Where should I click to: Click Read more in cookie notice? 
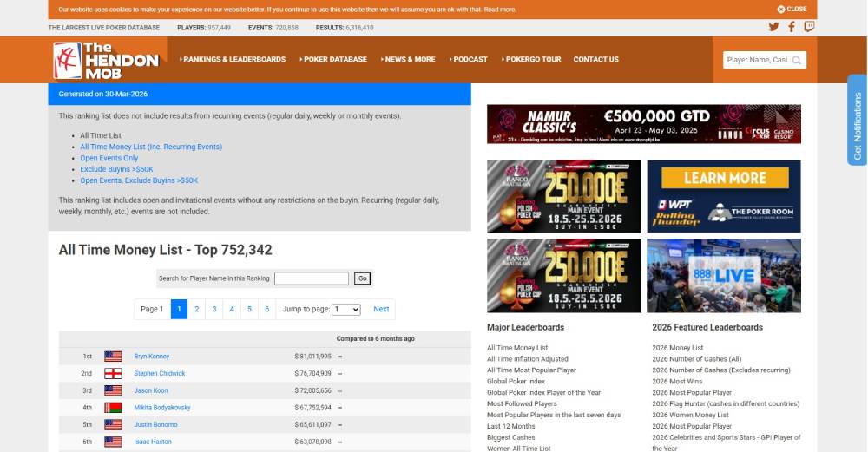(x=500, y=10)
